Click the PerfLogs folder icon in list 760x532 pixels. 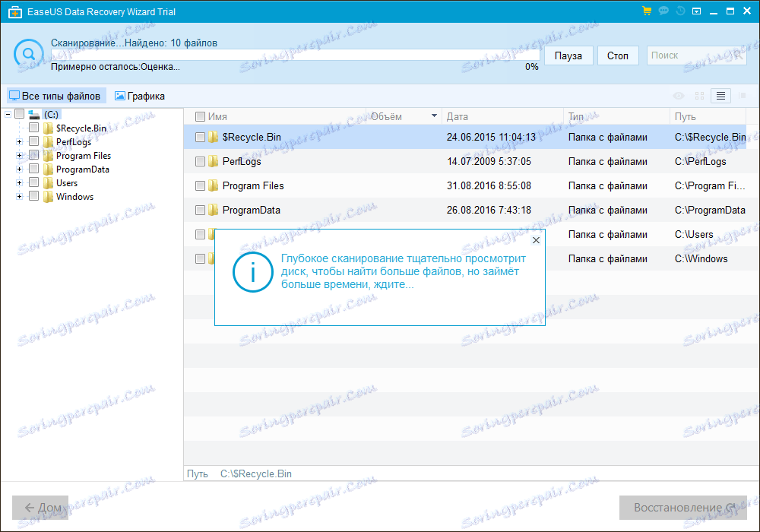coord(214,161)
